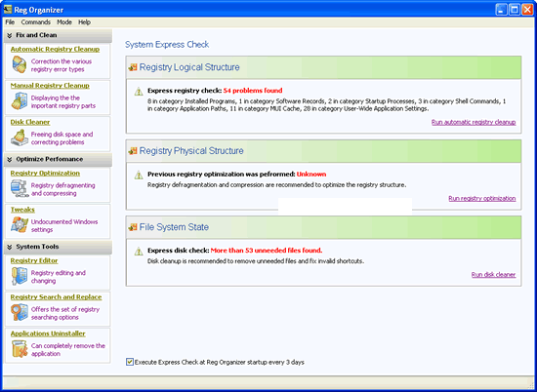
Task: Click the '54 problems found' red text
Action: pyautogui.click(x=253, y=91)
